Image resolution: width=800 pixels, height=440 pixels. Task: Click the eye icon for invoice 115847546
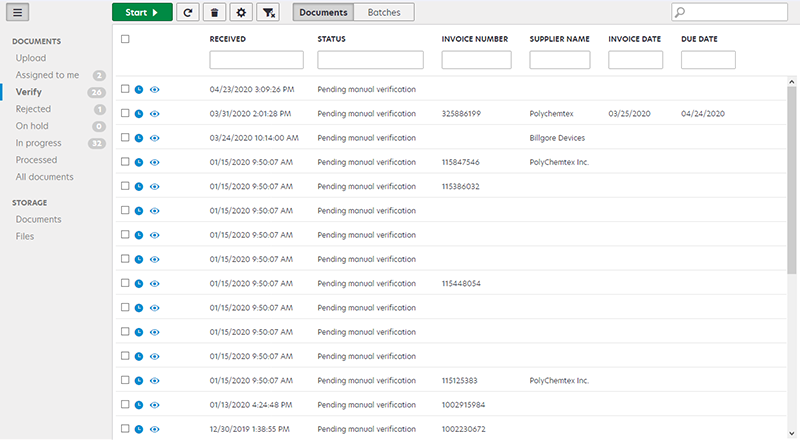click(x=154, y=162)
